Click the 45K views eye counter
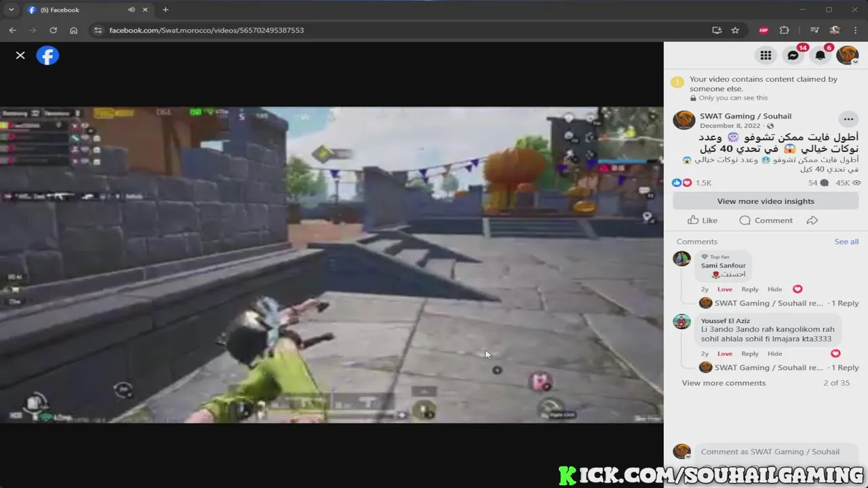868x488 pixels. [848, 183]
